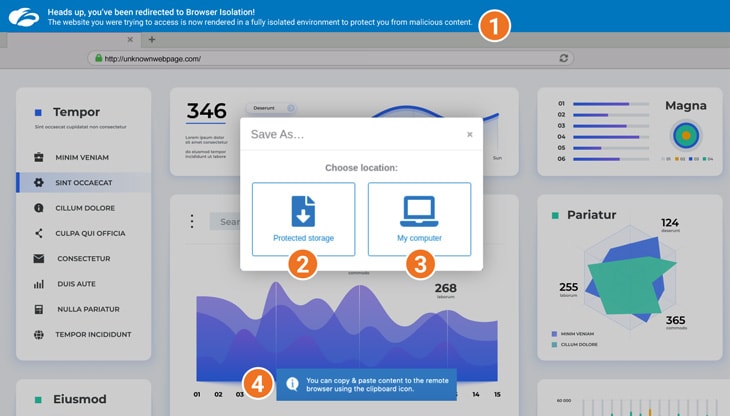The width and height of the screenshot is (730, 416).
Task: Click the globe icon beside Tempor Incididunt
Action: (39, 334)
